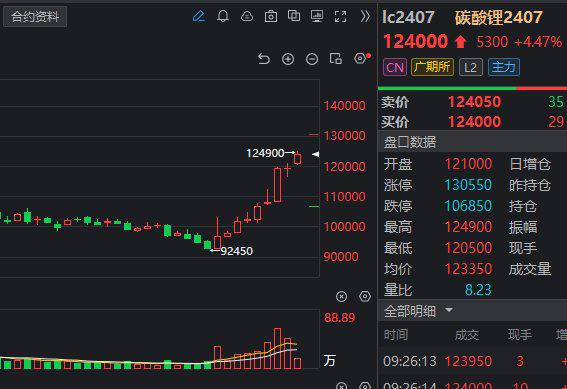Click the 最高 value 124900 in data panel
The height and width of the screenshot is (389, 567).
(468, 227)
